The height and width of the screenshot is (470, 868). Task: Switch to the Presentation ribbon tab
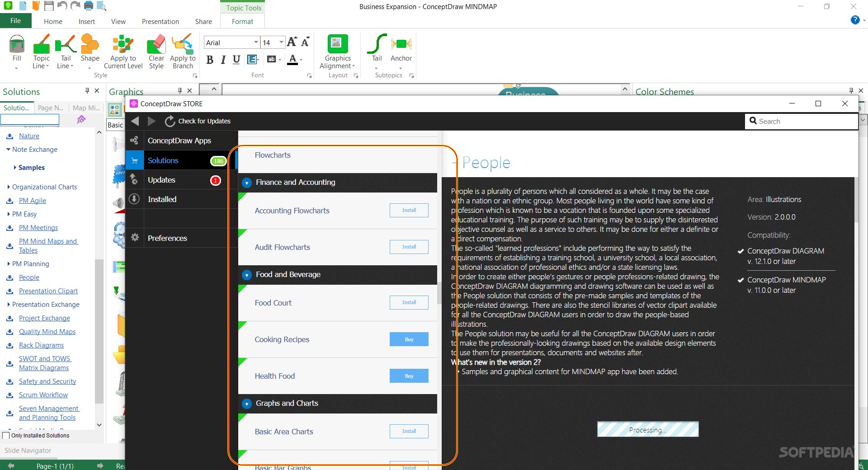160,21
